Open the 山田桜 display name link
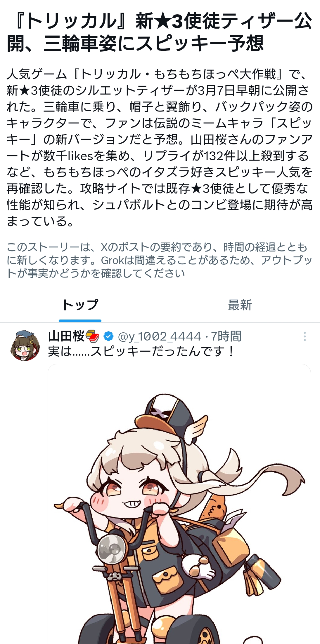 pos(66,336)
